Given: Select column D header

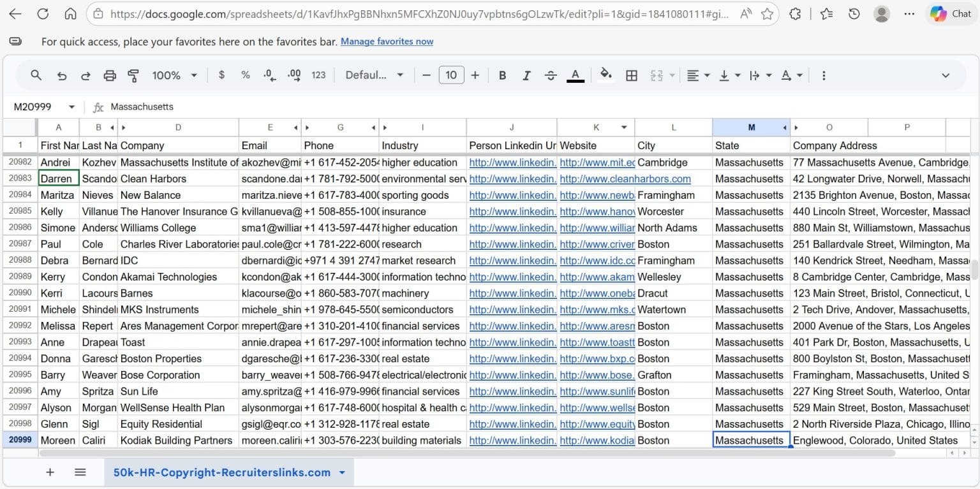Looking at the screenshot, I should pos(178,128).
